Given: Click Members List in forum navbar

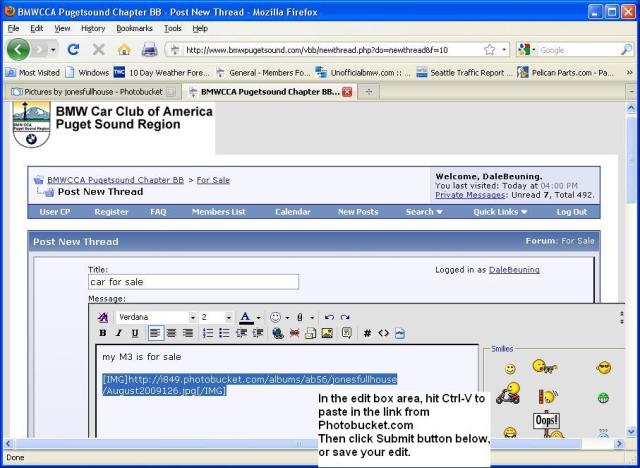Looking at the screenshot, I should coord(219,212).
